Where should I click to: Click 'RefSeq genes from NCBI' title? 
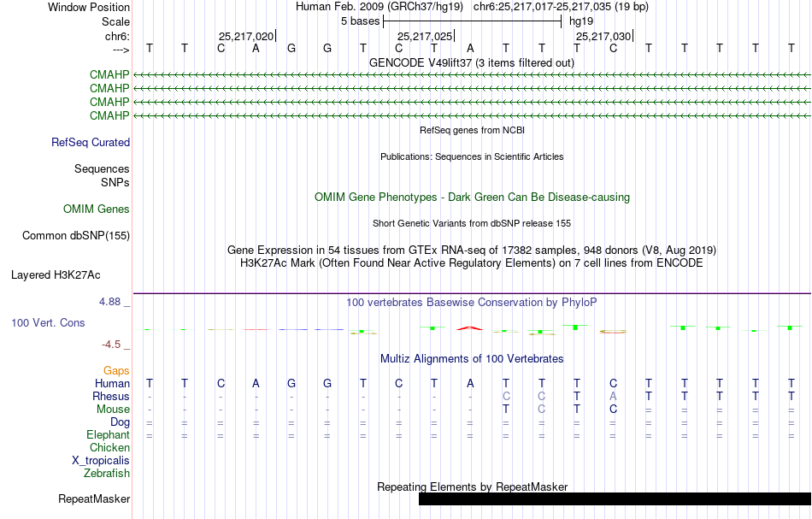473,131
